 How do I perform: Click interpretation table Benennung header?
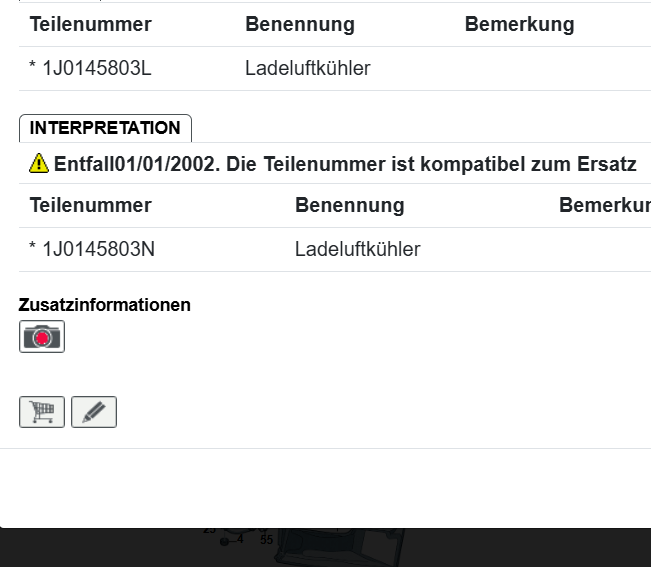350,205
